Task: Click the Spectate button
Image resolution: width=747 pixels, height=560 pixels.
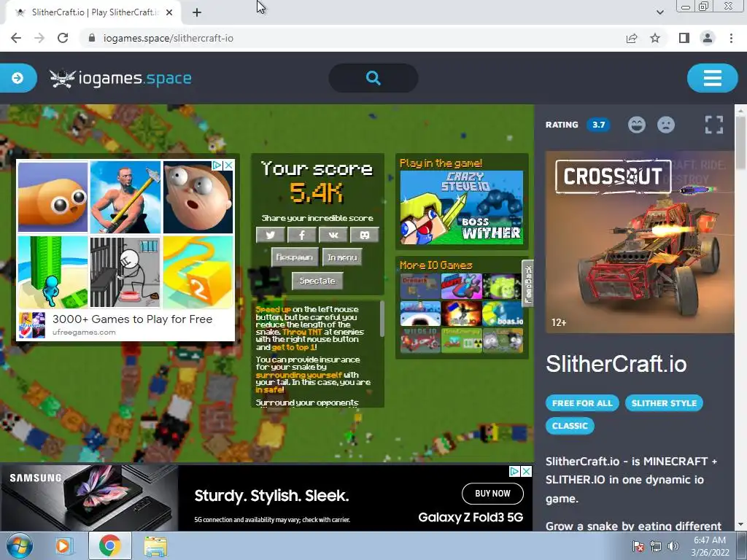Action: click(317, 281)
